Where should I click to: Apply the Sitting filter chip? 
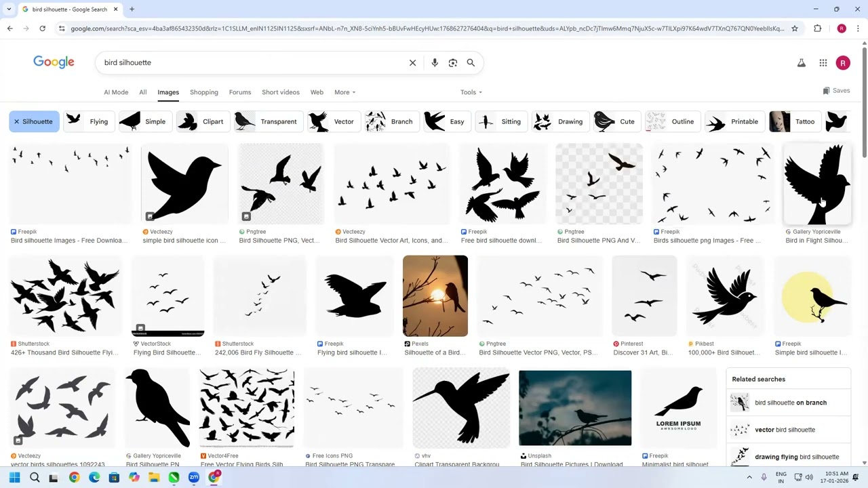pyautogui.click(x=500, y=122)
